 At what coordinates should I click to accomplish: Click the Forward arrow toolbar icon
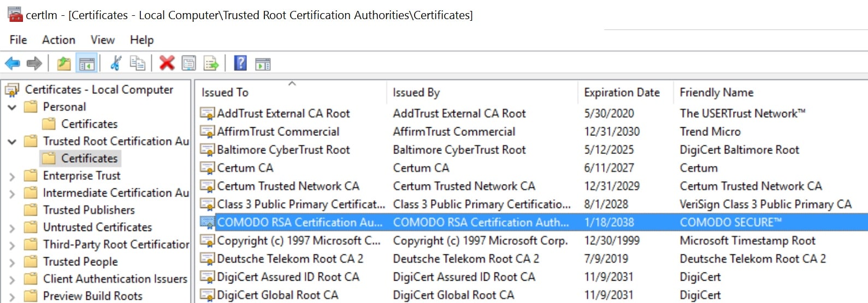tap(34, 64)
